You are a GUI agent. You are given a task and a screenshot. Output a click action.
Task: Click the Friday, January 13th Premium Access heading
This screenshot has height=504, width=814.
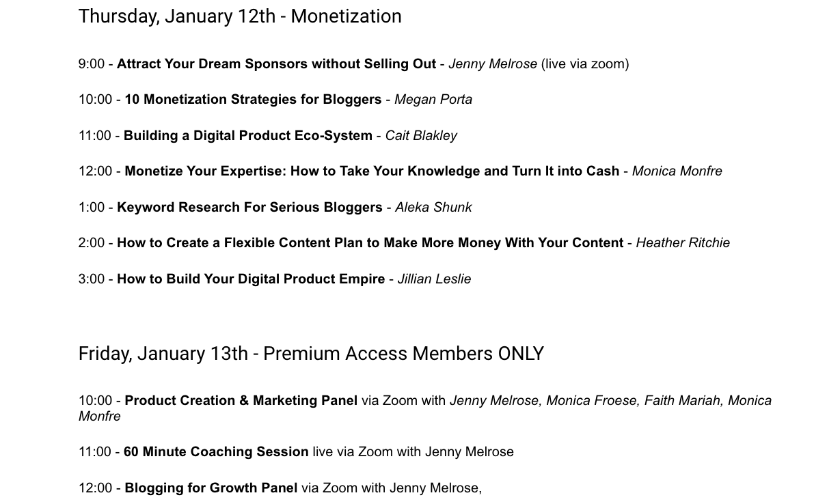tap(311, 354)
